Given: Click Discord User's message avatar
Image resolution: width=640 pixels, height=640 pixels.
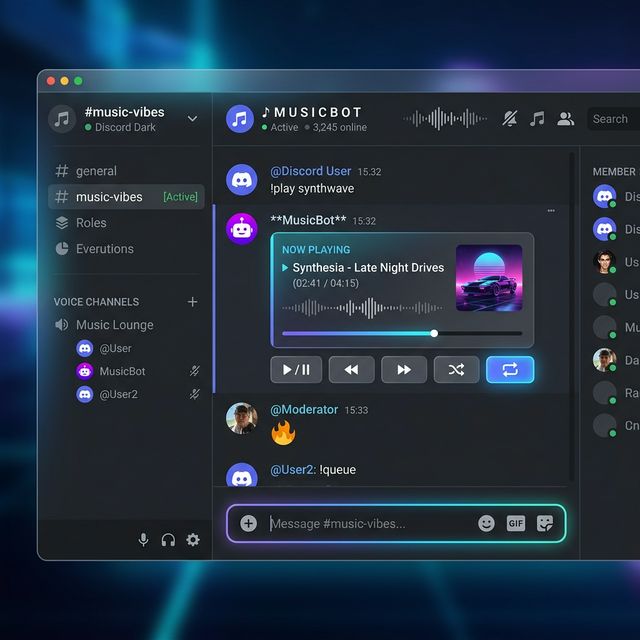Looking at the screenshot, I should [x=242, y=180].
